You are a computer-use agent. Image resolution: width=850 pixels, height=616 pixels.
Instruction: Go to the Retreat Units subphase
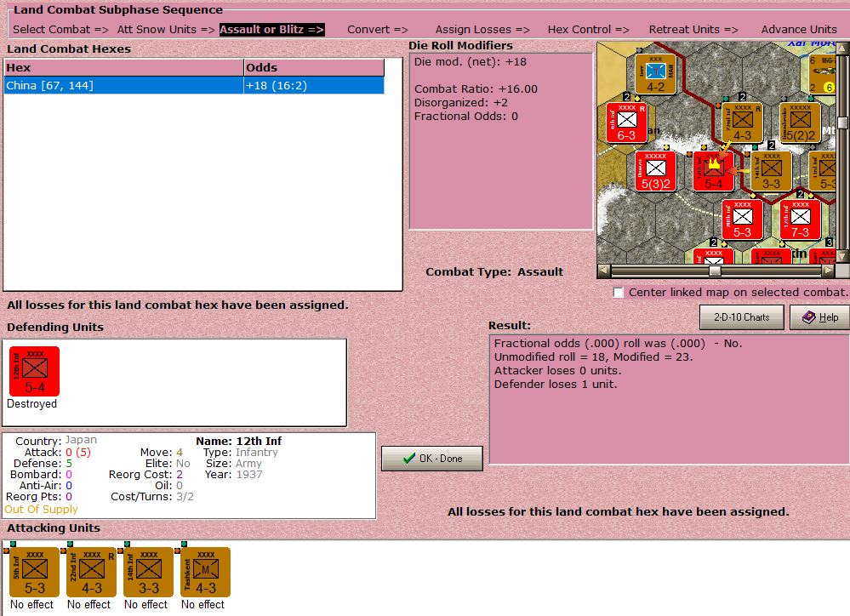coord(694,29)
